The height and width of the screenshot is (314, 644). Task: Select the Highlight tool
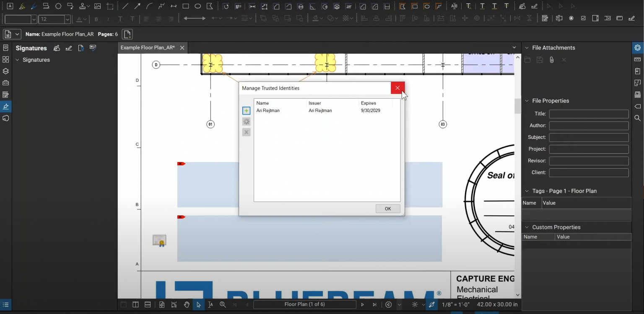[22, 6]
